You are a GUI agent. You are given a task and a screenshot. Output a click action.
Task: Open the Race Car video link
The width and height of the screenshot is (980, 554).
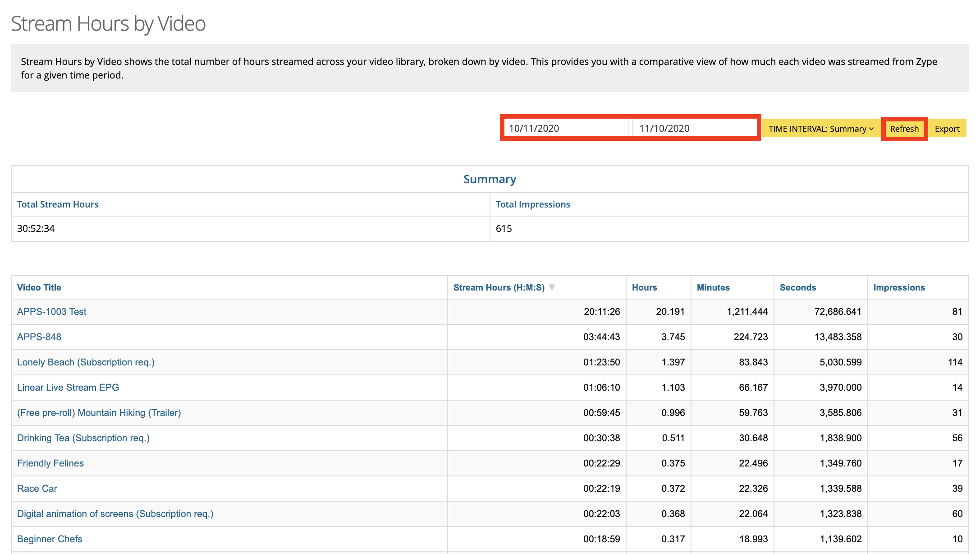point(37,488)
